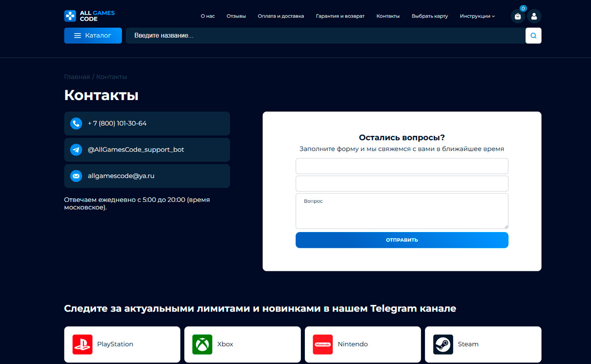The height and width of the screenshot is (364, 591).
Task: Open the Каталог menu
Action: click(x=93, y=35)
